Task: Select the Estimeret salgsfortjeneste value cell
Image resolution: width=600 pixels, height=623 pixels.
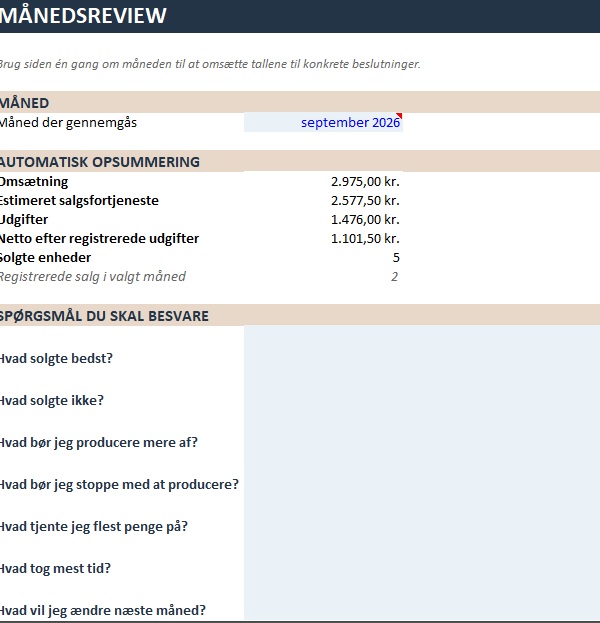Action: [x=323, y=201]
